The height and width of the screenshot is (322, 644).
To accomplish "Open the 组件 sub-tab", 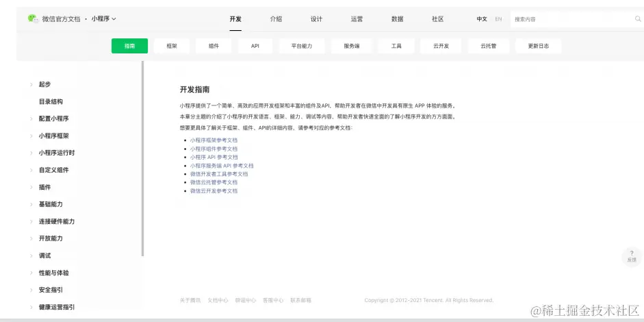I will pyautogui.click(x=214, y=46).
